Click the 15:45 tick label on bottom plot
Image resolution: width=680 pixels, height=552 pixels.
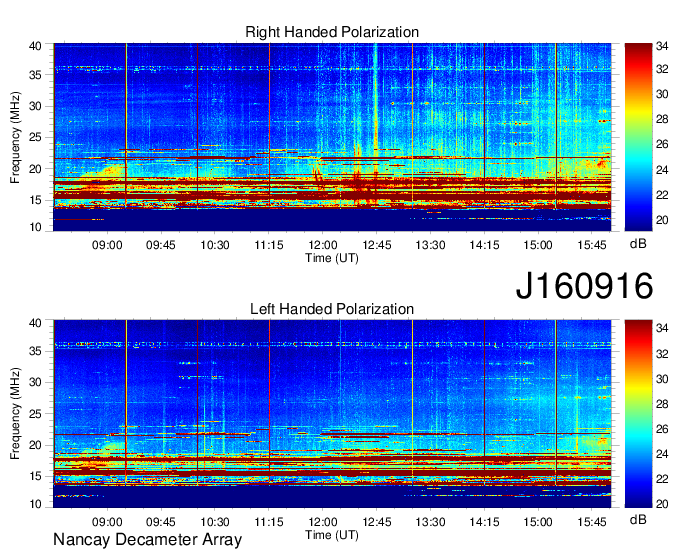592,522
